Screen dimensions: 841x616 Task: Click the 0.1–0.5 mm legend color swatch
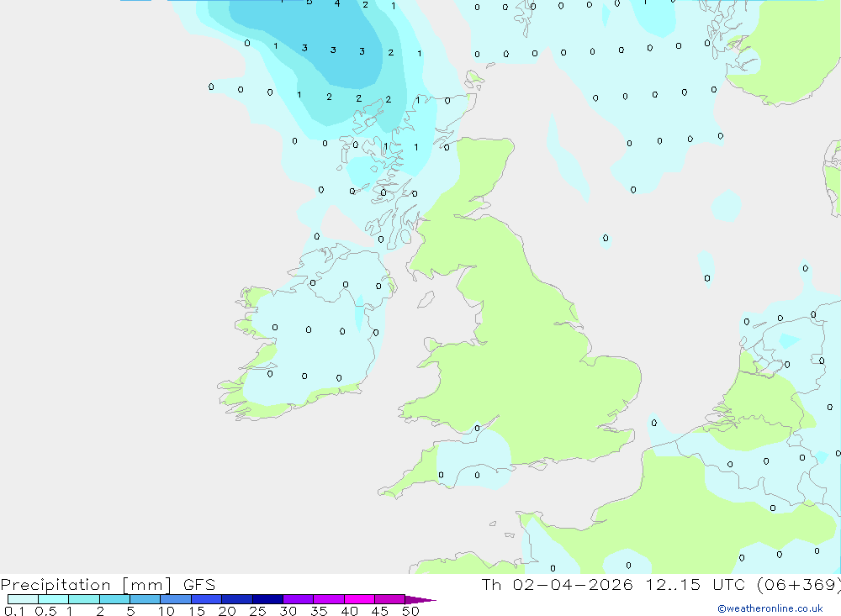[x=23, y=599]
